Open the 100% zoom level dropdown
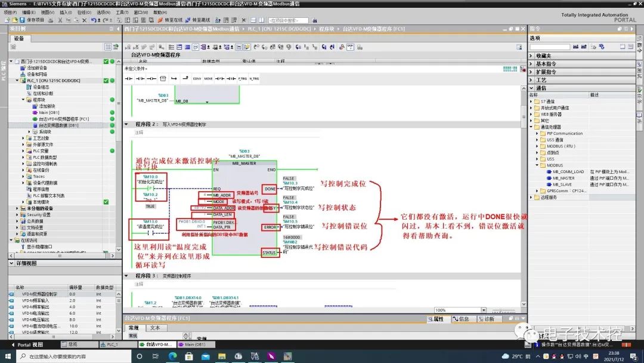The width and height of the screenshot is (644, 363). point(484,310)
